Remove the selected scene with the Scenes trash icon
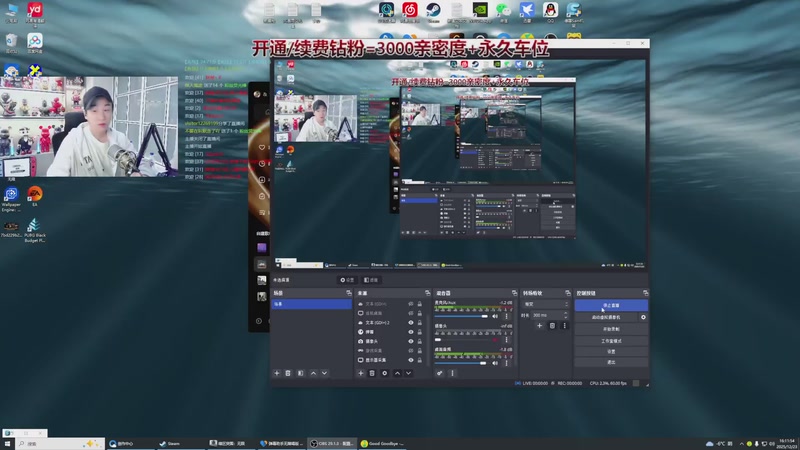Image resolution: width=800 pixels, height=450 pixels. 288,373
